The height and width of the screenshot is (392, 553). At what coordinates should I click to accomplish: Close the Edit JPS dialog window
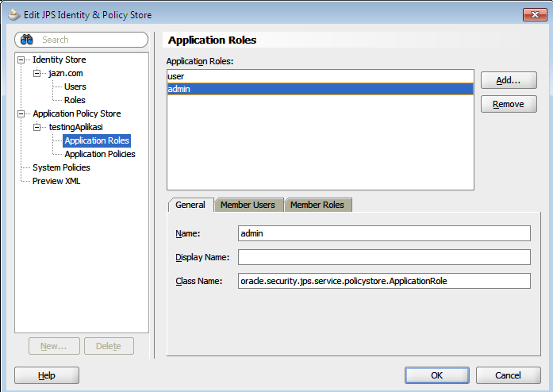(535, 15)
